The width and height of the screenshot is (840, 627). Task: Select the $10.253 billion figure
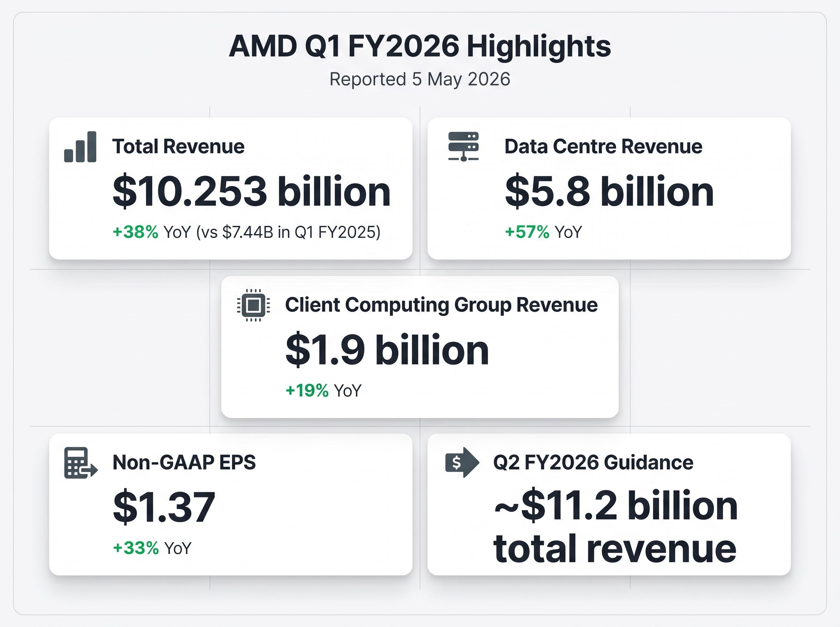pyautogui.click(x=252, y=191)
